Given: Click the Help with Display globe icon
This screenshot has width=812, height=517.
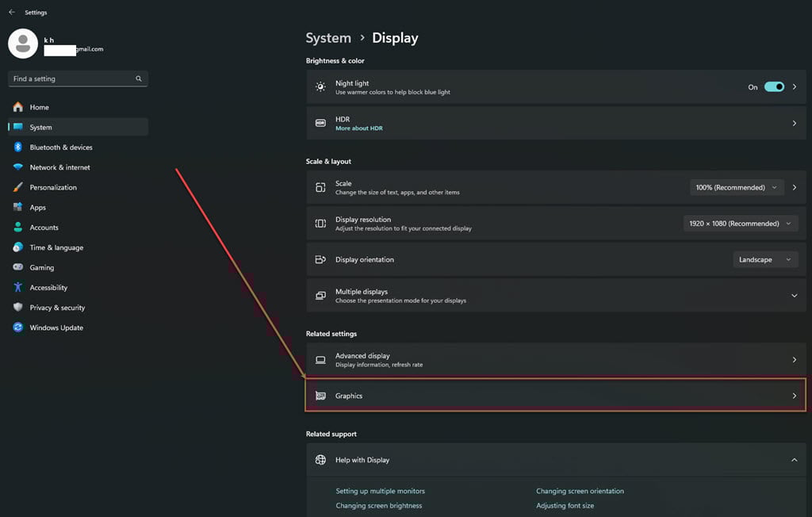Looking at the screenshot, I should (x=320, y=459).
